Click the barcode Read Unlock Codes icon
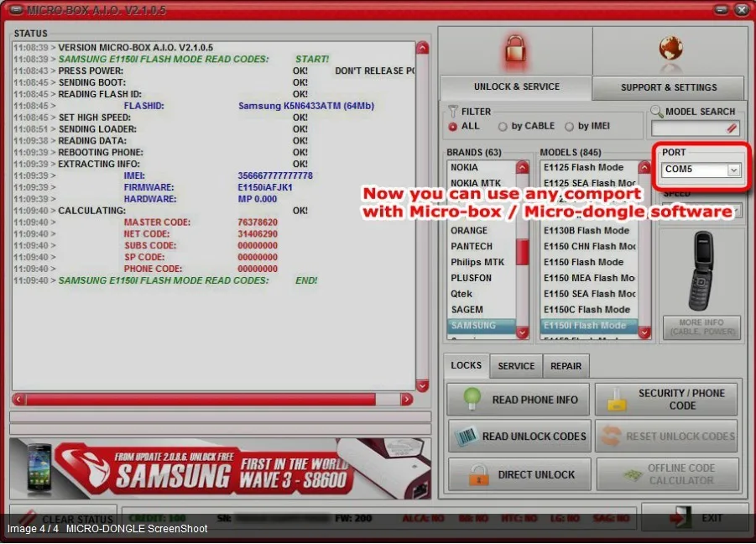This screenshot has width=756, height=544. click(467, 436)
